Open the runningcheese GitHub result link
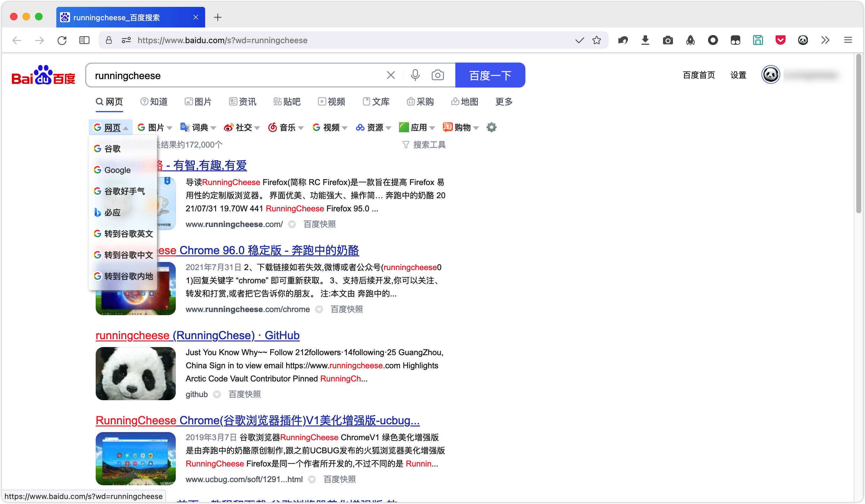Viewport: 865px width, 504px height. [197, 335]
